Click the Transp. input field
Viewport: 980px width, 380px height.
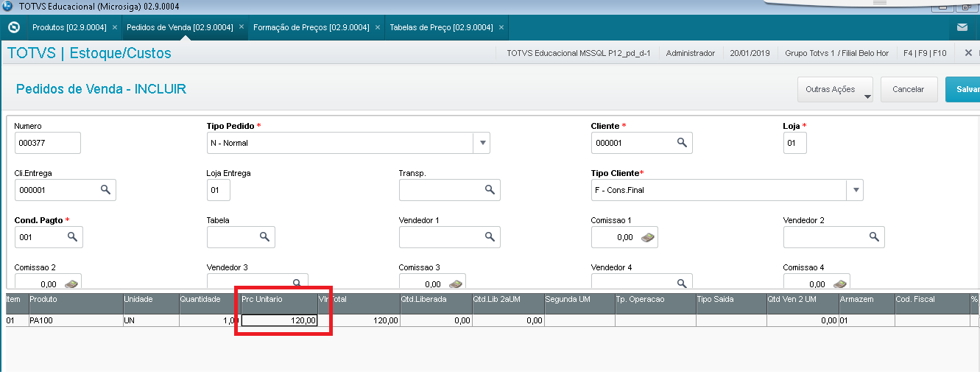click(x=449, y=190)
